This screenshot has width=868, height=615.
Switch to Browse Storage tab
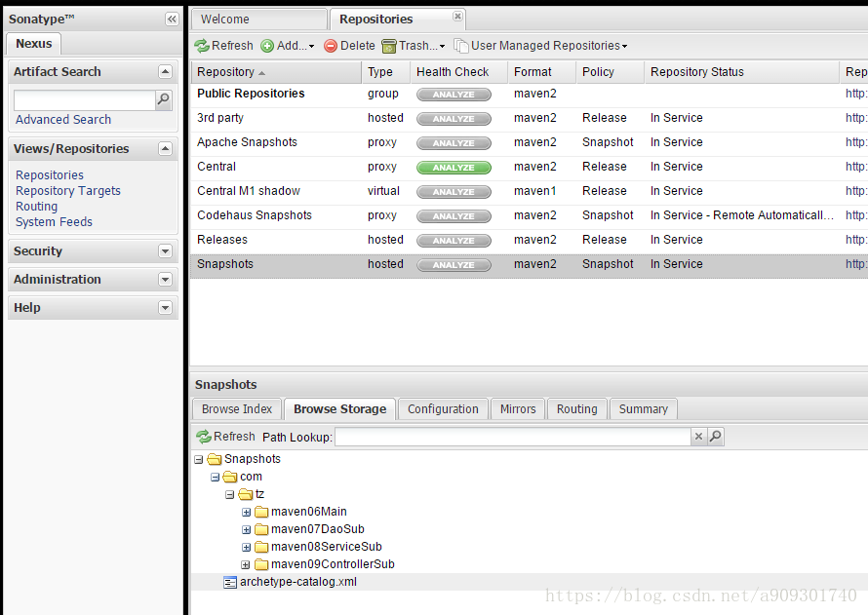point(340,409)
